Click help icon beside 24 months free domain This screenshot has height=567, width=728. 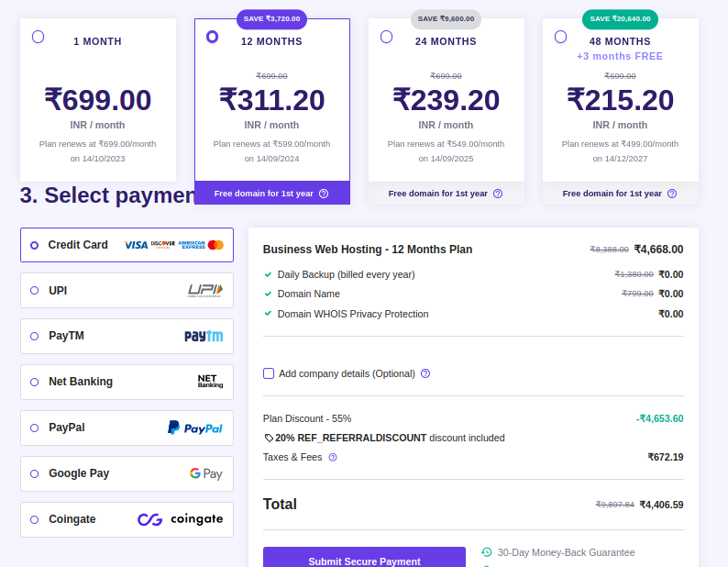[498, 194]
